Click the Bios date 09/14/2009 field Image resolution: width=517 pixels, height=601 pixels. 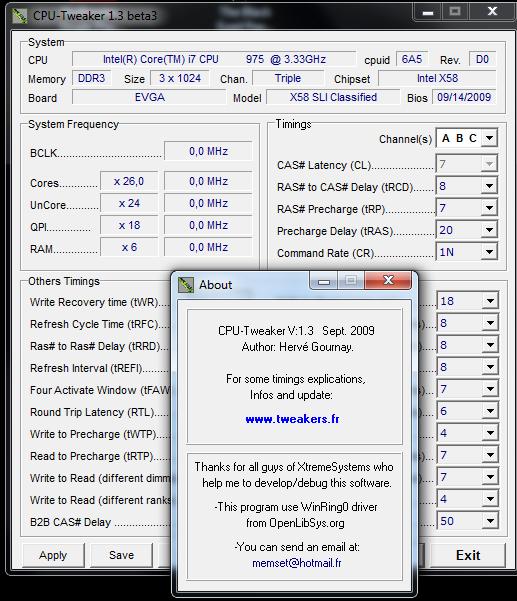tap(464, 97)
